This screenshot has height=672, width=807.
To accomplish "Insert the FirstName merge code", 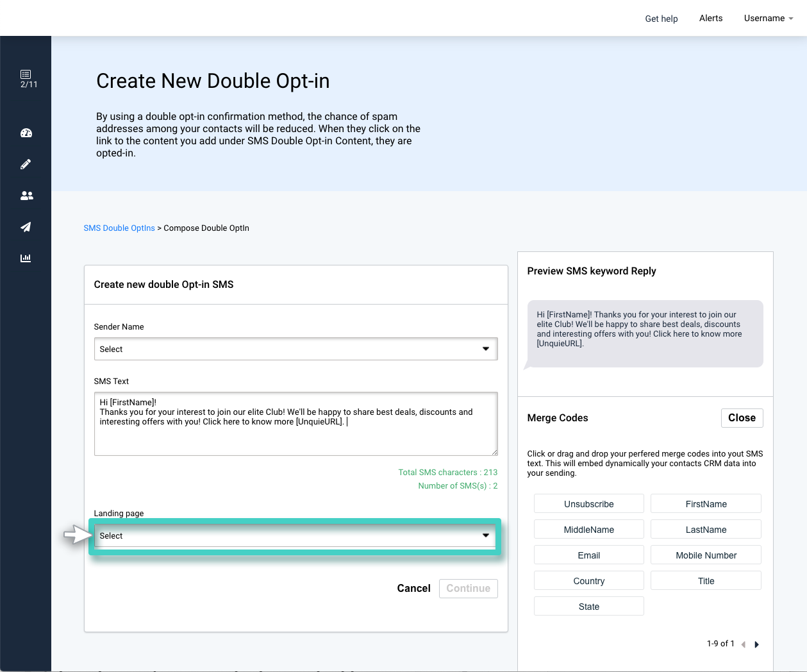I will coord(706,504).
